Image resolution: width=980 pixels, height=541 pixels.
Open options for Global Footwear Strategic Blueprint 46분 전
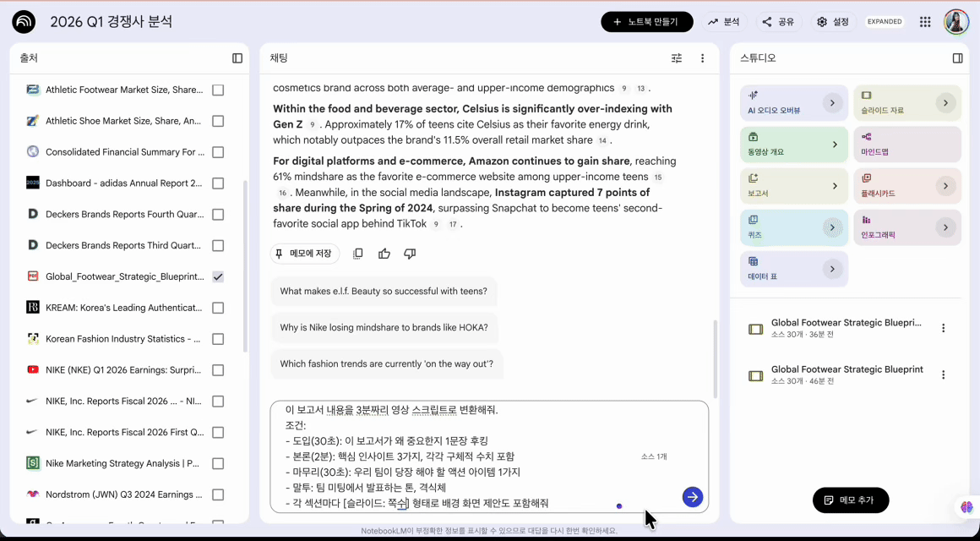(944, 374)
